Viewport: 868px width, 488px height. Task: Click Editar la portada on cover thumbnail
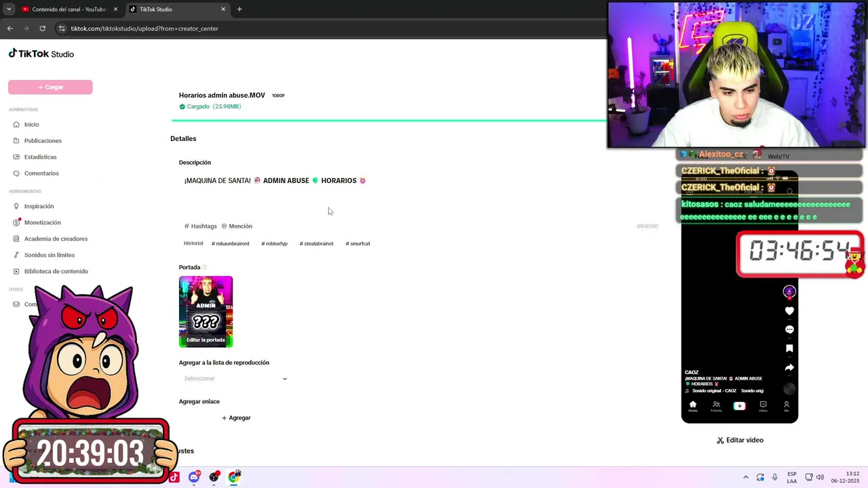[205, 340]
